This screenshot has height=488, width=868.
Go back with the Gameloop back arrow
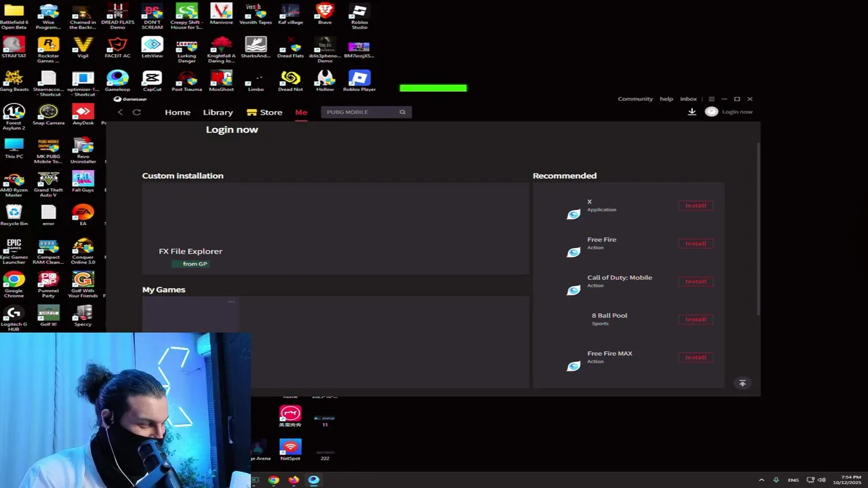[120, 112]
